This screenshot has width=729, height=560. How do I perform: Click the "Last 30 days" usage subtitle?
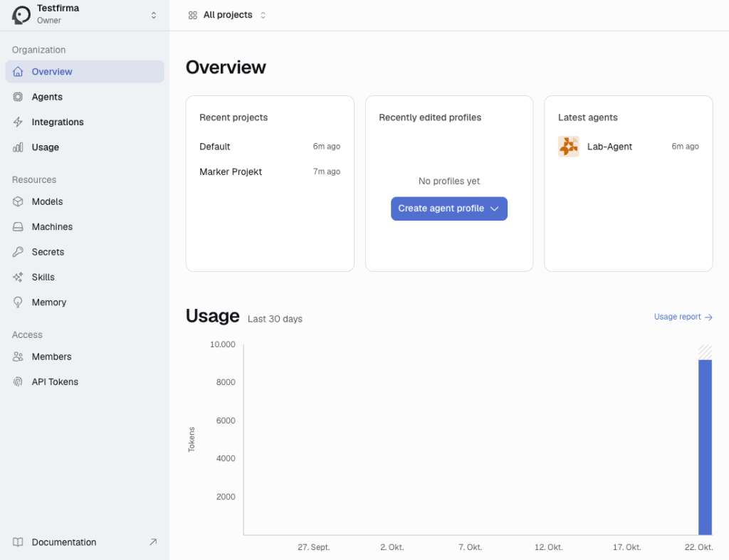275,319
